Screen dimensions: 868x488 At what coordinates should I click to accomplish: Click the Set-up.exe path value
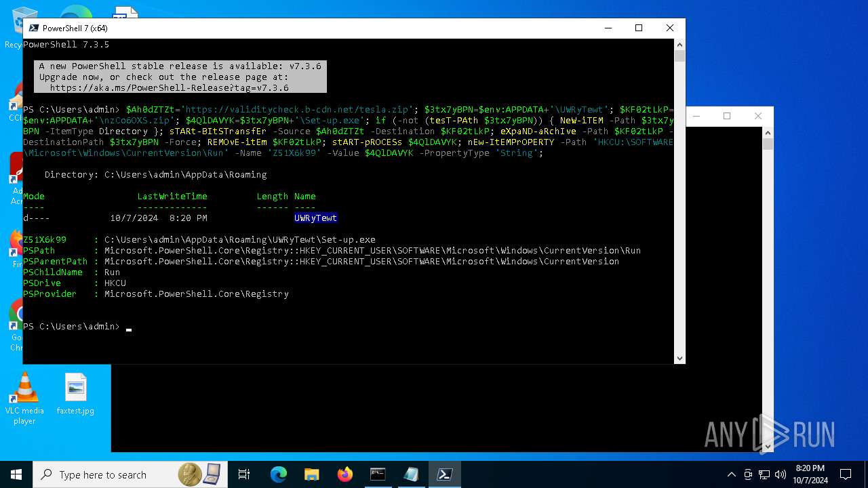(x=239, y=239)
